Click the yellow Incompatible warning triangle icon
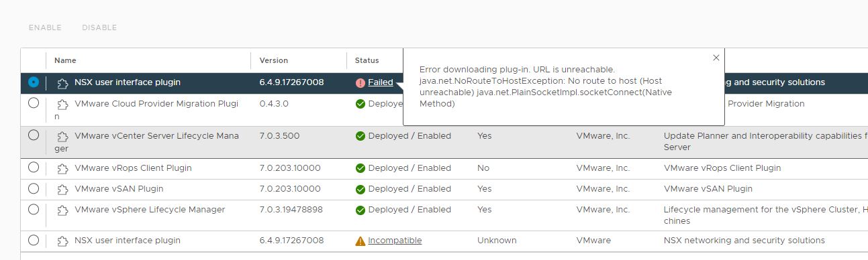Image resolution: width=868 pixels, height=260 pixels. 360,241
